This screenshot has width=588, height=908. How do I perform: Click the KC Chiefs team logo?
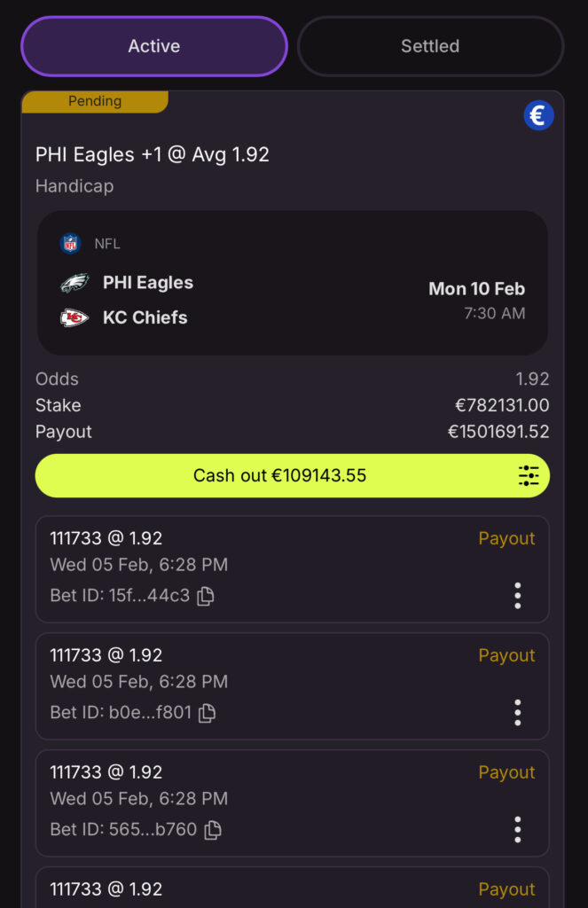point(74,317)
